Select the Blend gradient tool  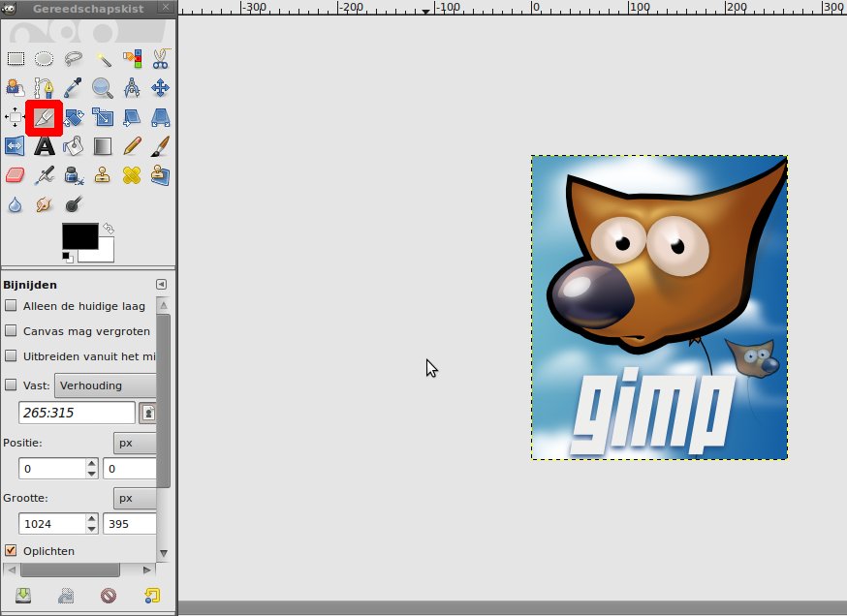pos(103,145)
